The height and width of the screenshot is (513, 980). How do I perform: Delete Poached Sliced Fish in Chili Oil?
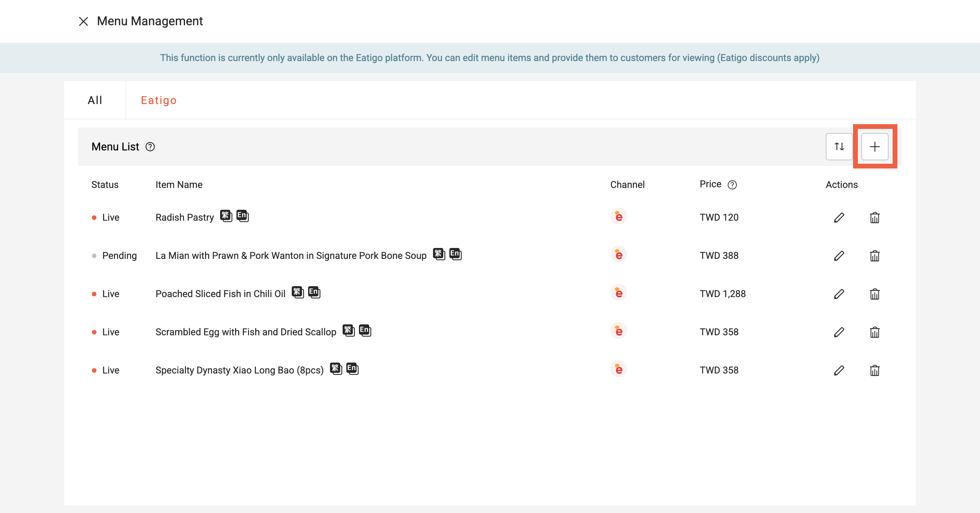875,294
